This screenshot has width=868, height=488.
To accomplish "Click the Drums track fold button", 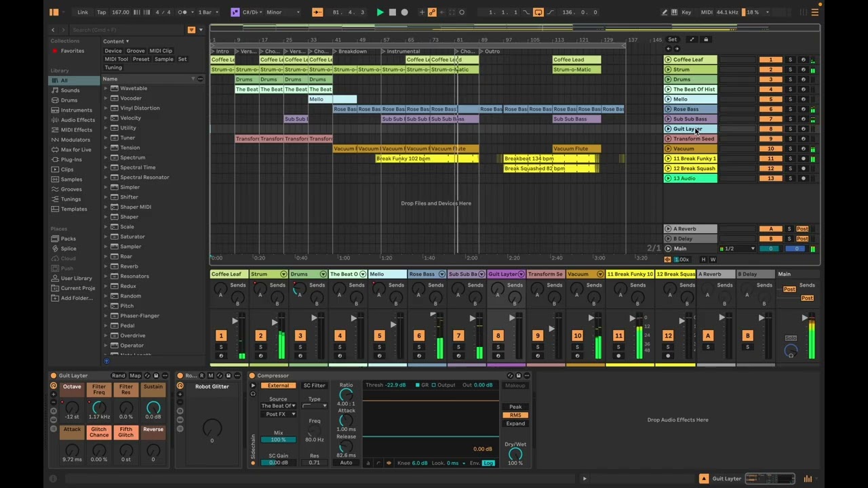I will pos(668,79).
